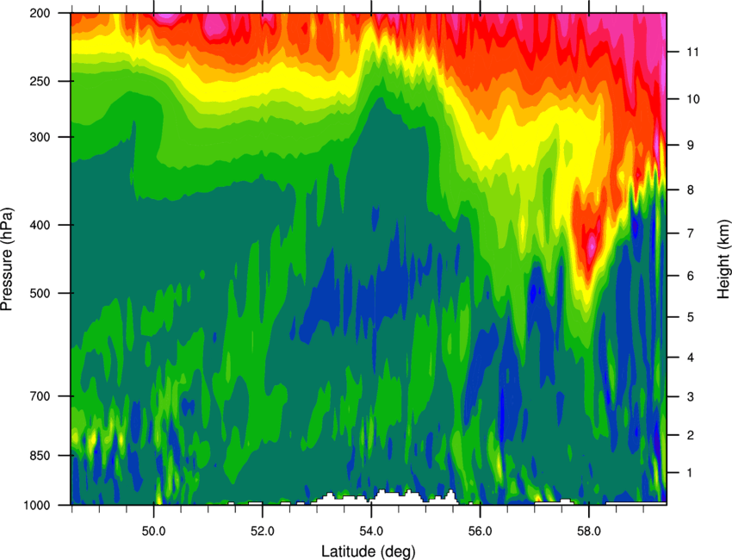Click the 'Latitude (deg)' axis title
Image resolution: width=732 pixels, height=560 pixels.
coord(368,551)
